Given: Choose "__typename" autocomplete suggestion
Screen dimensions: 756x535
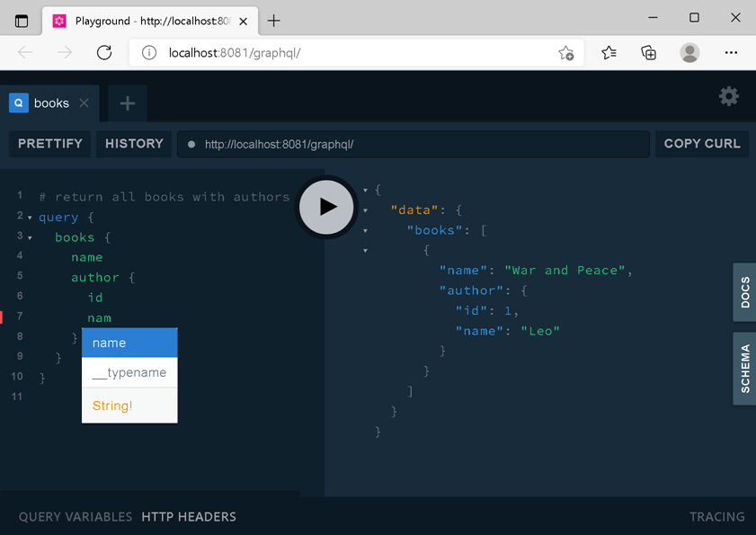Looking at the screenshot, I should [129, 372].
